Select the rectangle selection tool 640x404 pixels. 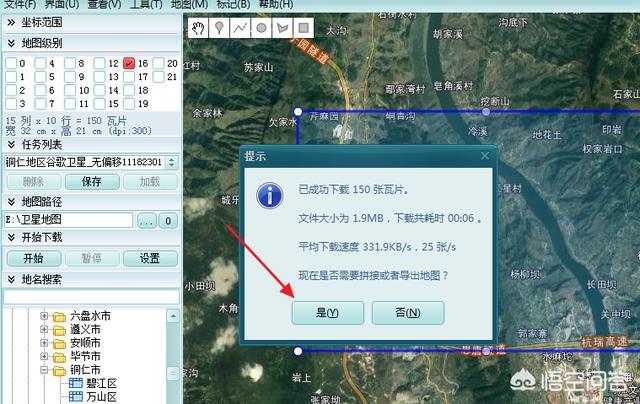(303, 27)
